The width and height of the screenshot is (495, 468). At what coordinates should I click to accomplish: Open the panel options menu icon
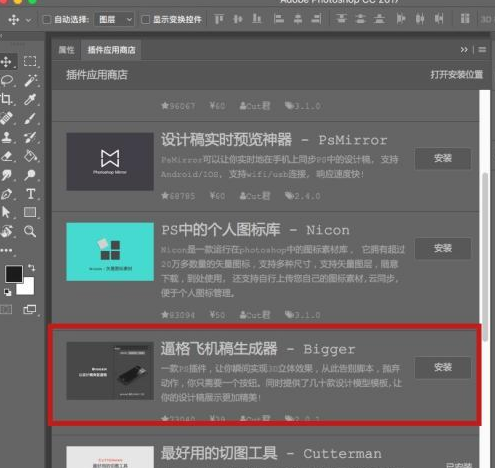[x=482, y=50]
